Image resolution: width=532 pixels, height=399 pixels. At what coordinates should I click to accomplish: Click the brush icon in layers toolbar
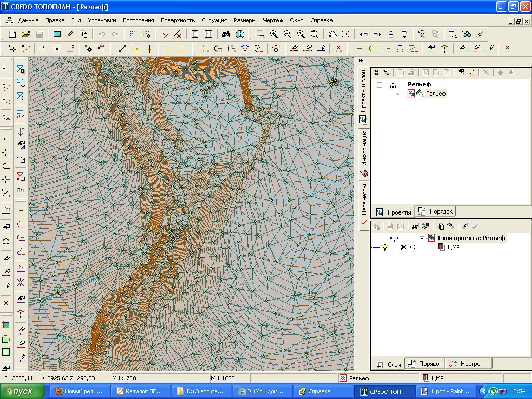click(x=465, y=227)
